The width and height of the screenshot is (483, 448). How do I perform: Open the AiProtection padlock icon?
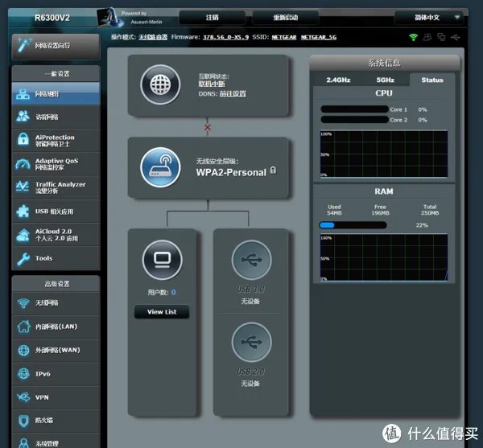(23, 139)
